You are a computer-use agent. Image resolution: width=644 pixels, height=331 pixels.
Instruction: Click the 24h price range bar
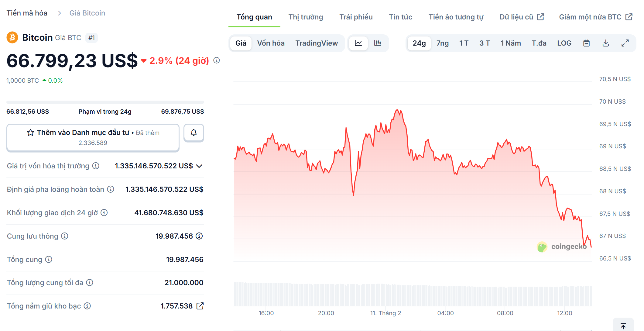(105, 102)
